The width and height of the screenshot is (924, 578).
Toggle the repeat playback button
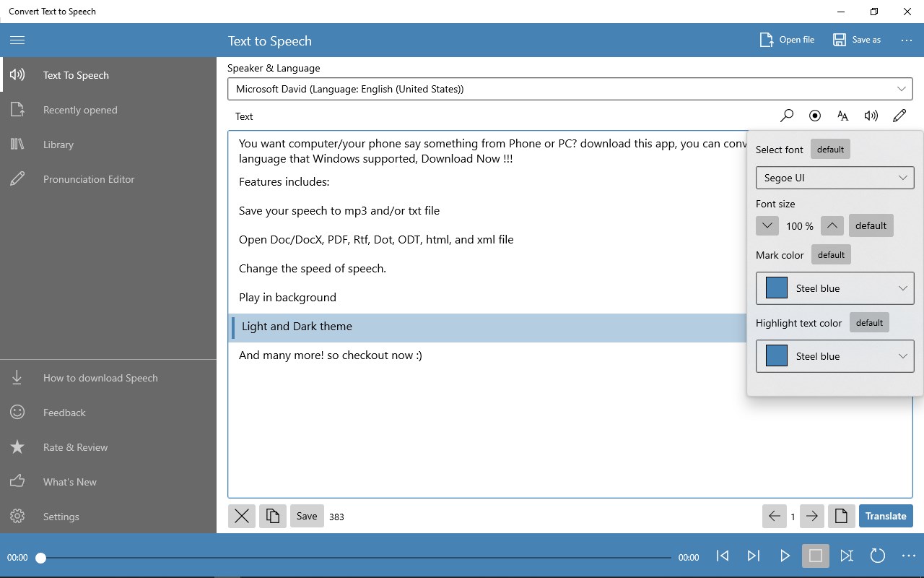pos(878,556)
